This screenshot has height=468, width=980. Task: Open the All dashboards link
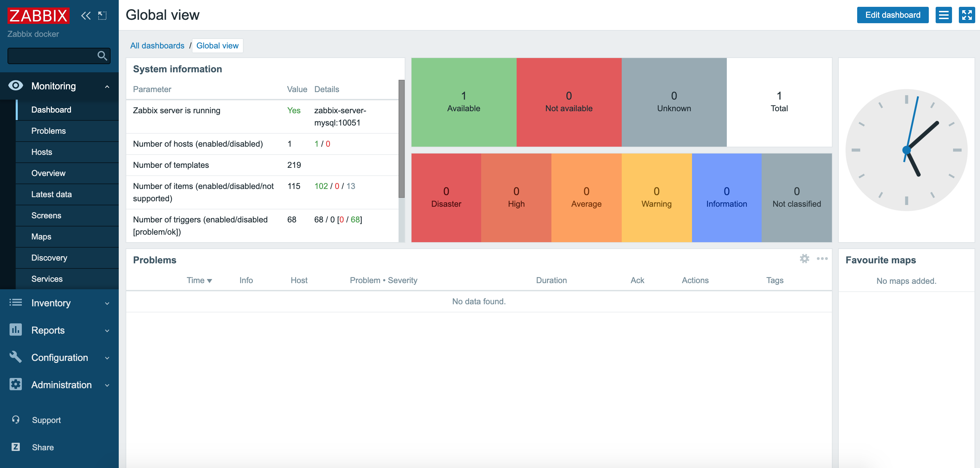158,46
